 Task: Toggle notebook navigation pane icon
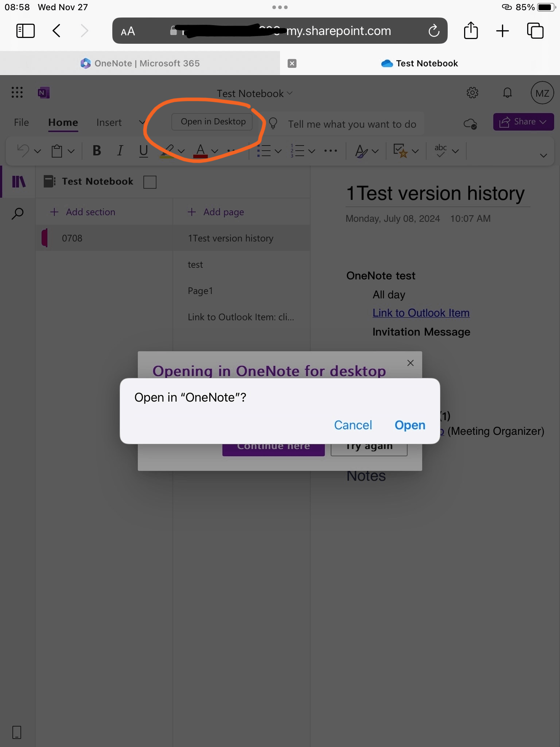coord(19,181)
